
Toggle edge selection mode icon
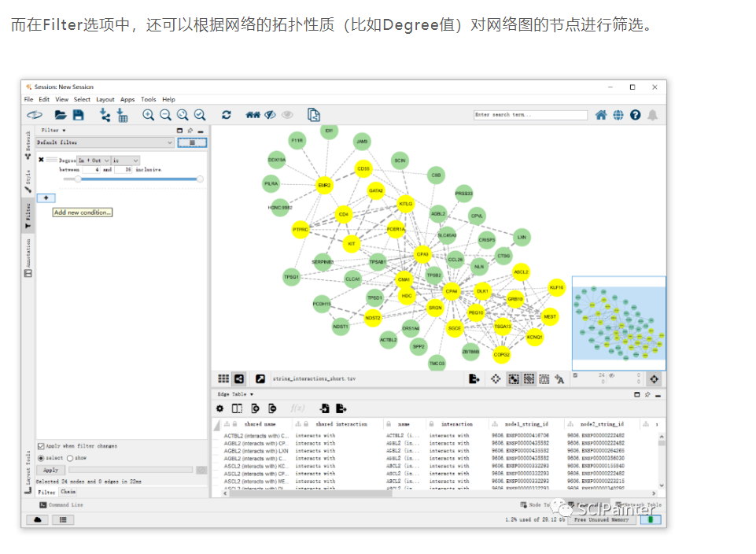point(529,379)
